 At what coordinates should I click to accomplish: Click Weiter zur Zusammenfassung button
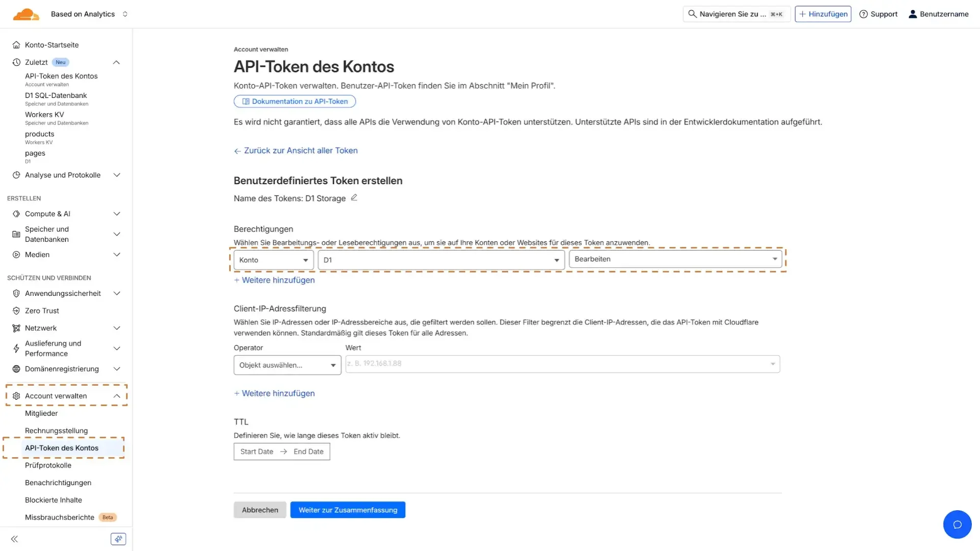click(x=348, y=510)
